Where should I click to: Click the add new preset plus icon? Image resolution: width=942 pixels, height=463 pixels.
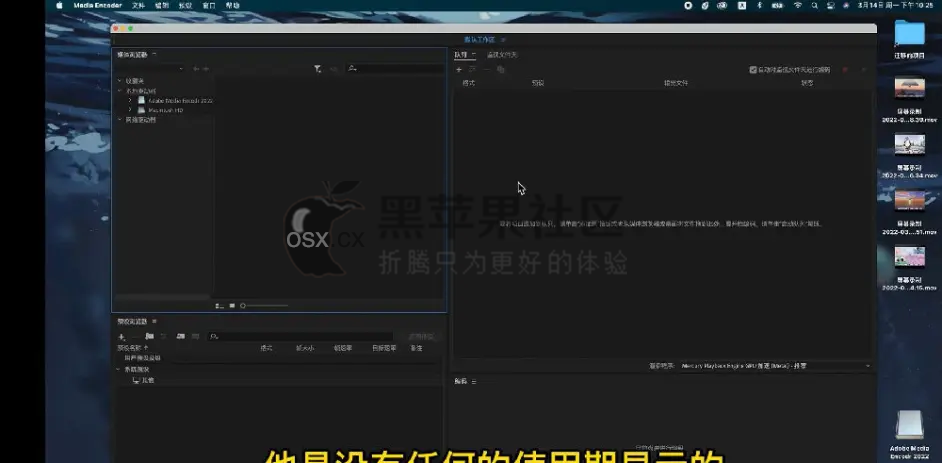121,337
